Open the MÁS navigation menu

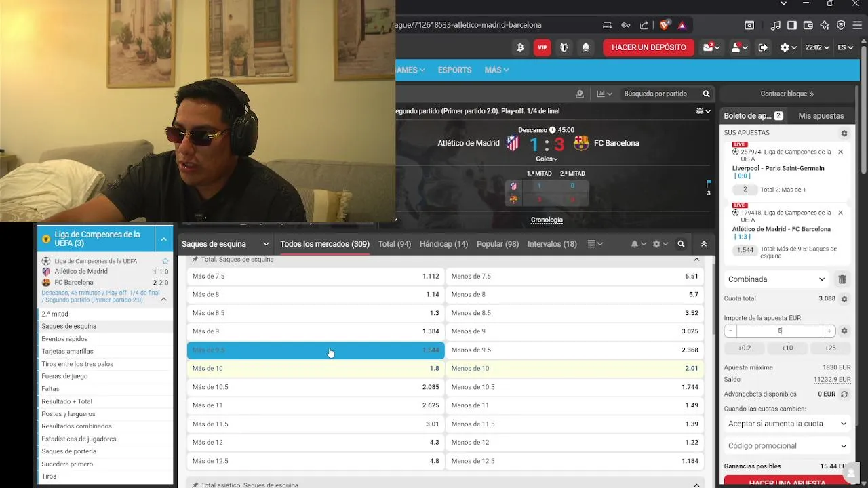coord(496,70)
